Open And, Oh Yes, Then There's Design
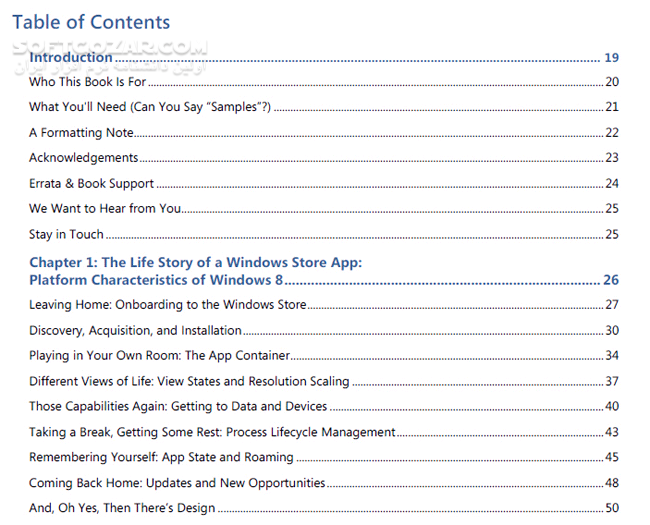The height and width of the screenshot is (525, 650). pyautogui.click(x=122, y=508)
